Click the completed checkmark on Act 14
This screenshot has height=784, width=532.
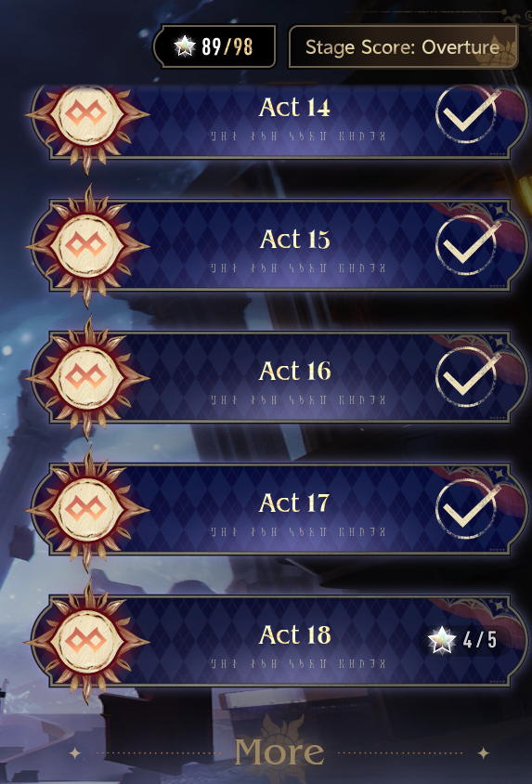(468, 114)
